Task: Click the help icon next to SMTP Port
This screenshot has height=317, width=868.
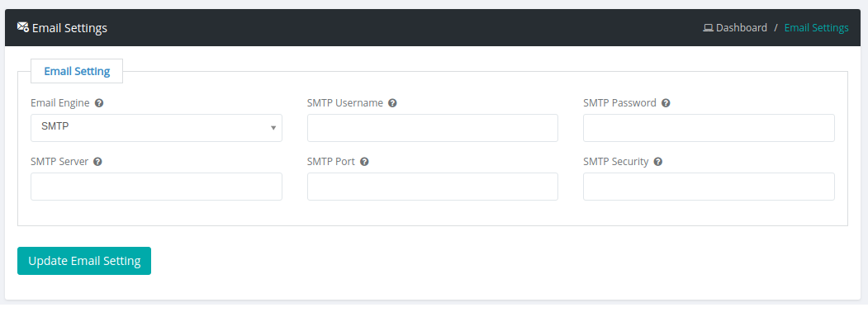Action: tap(364, 162)
